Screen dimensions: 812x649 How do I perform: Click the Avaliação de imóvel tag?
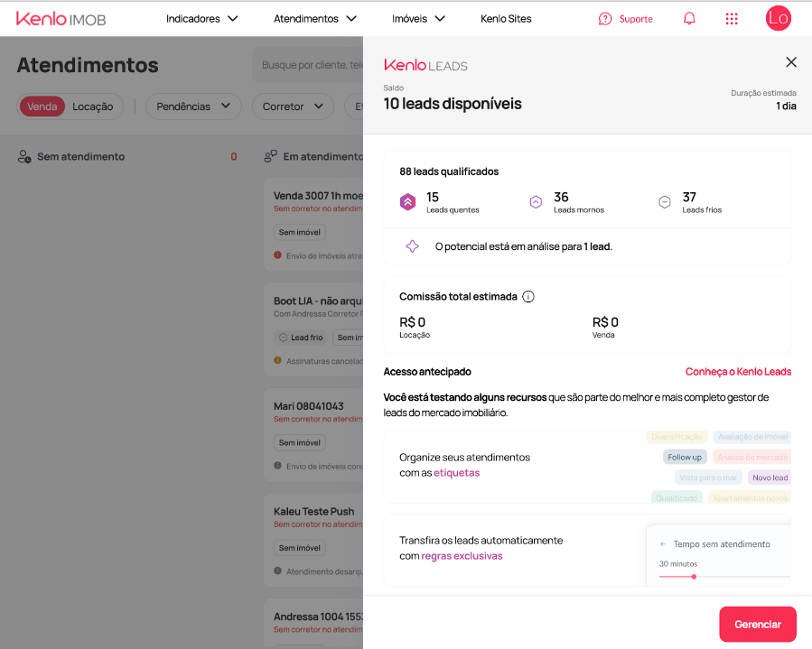point(752,437)
